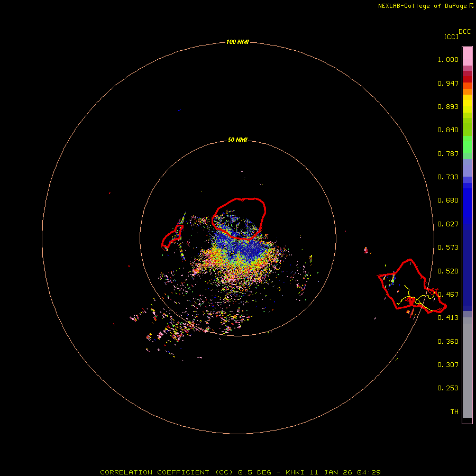Click the TH threshold label
The width and height of the screenshot is (476, 476).
454,411
